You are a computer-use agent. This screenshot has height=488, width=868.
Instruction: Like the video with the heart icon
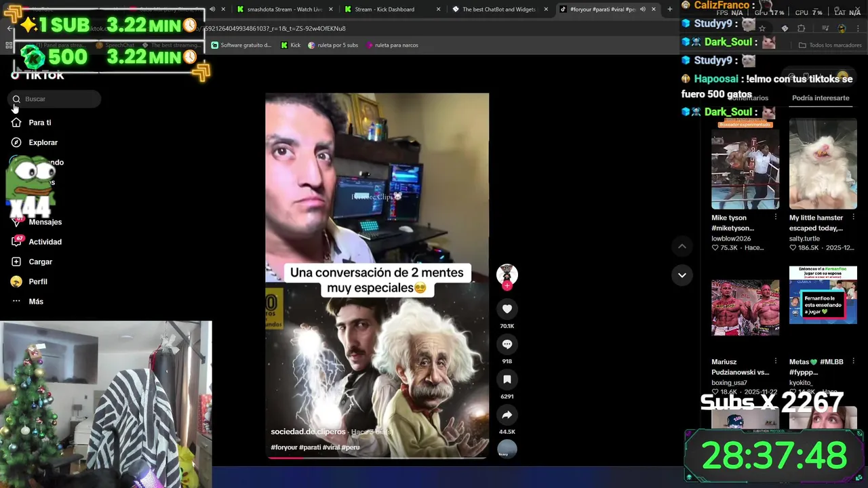[x=507, y=309]
